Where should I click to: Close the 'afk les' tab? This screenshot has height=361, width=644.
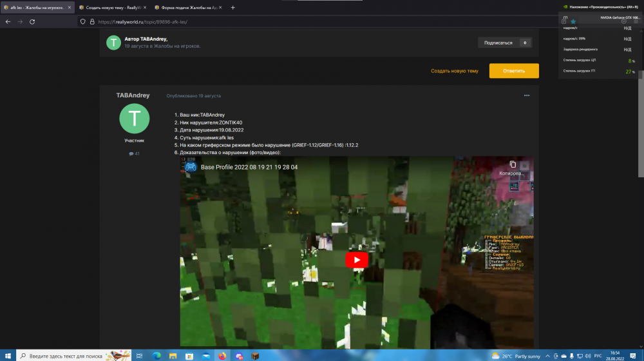(69, 7)
